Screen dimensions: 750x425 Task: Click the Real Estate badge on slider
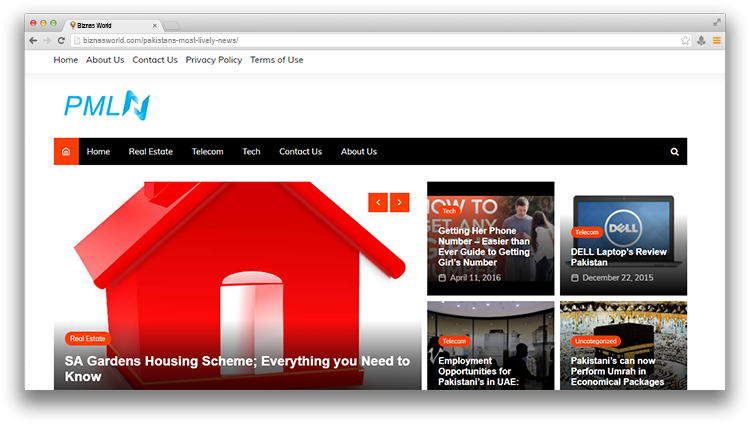pos(87,339)
